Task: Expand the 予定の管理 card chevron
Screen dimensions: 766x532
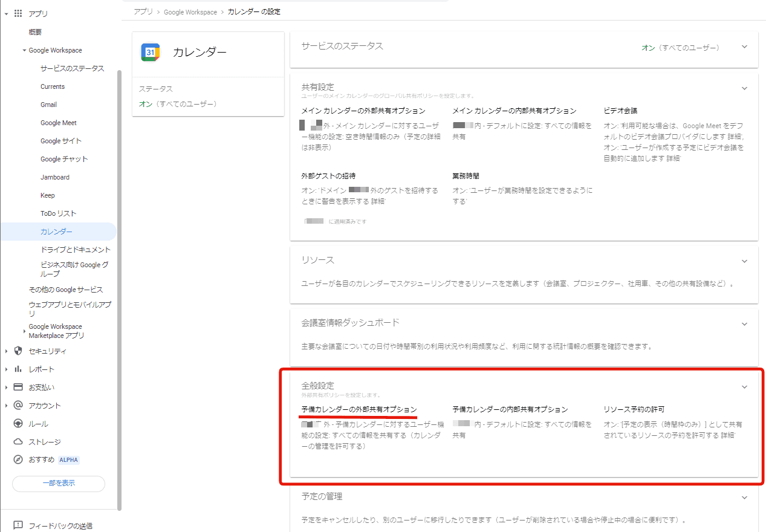Action: point(744,498)
